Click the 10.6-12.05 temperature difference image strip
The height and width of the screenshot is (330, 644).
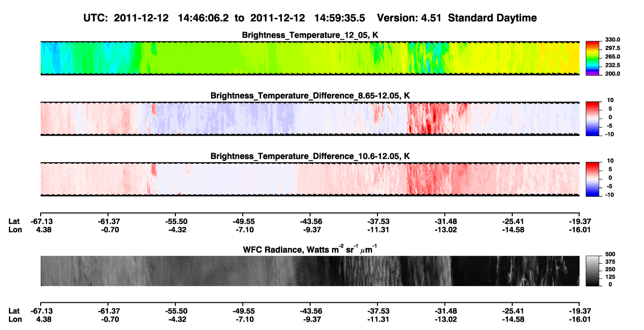coord(310,179)
